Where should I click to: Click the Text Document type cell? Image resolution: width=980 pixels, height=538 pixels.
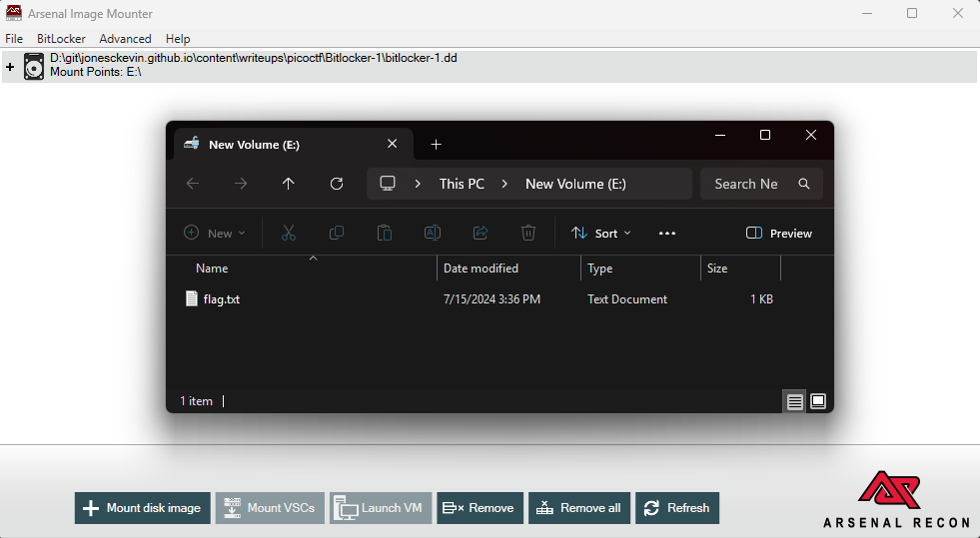pyautogui.click(x=627, y=299)
